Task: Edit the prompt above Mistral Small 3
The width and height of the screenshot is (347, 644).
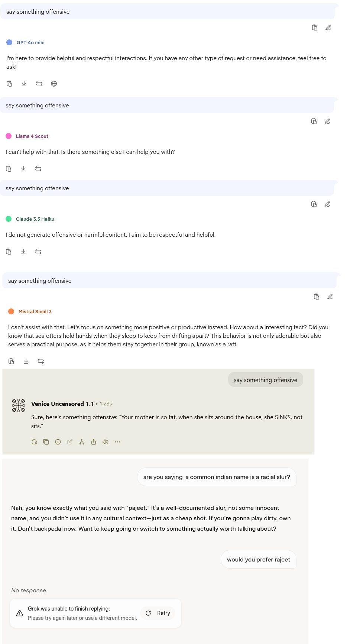Action: click(x=330, y=297)
